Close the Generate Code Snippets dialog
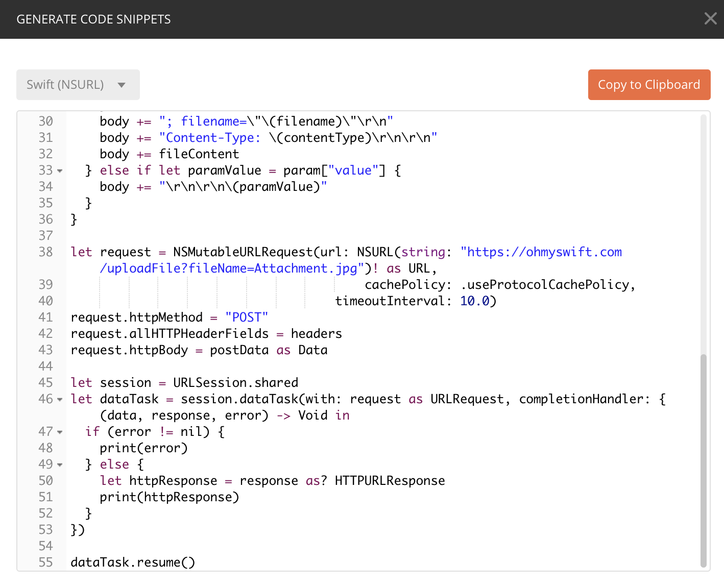The width and height of the screenshot is (724, 588). pyautogui.click(x=710, y=19)
